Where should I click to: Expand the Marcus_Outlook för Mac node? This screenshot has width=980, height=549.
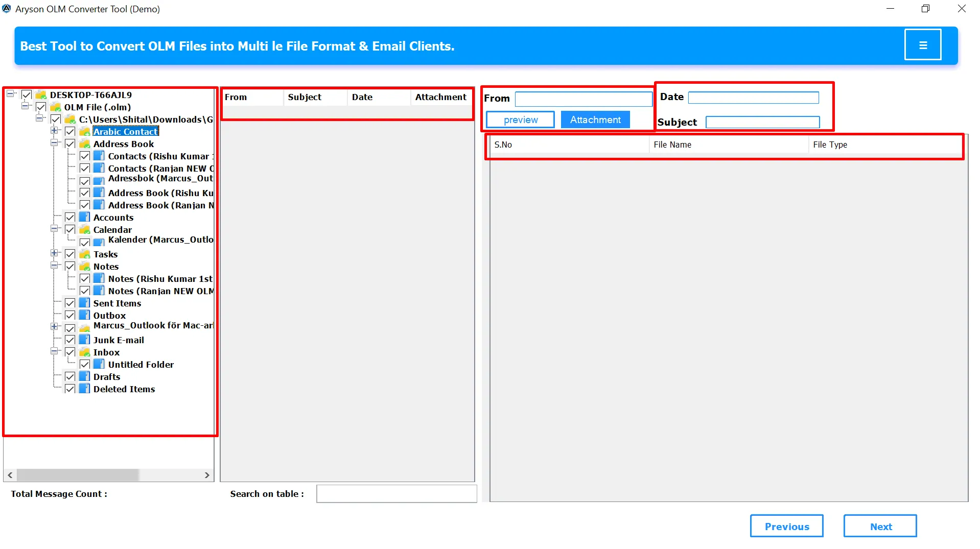coord(54,326)
